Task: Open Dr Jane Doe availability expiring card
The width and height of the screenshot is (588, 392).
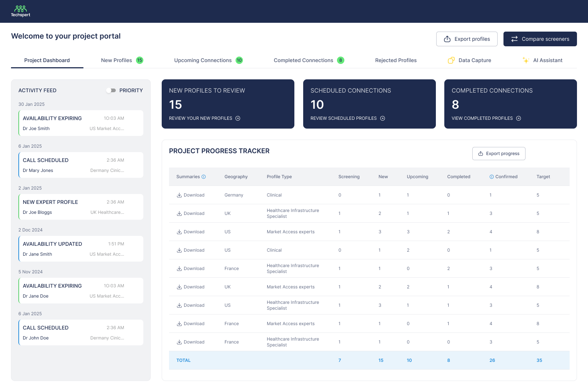Action: pos(81,291)
